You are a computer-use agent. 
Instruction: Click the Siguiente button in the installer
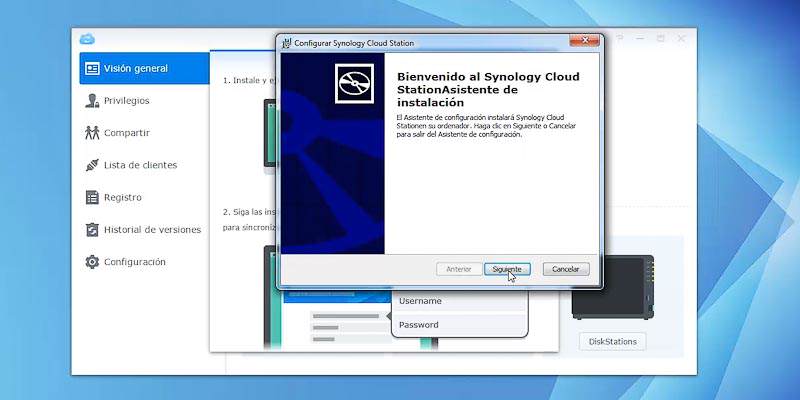(x=507, y=269)
